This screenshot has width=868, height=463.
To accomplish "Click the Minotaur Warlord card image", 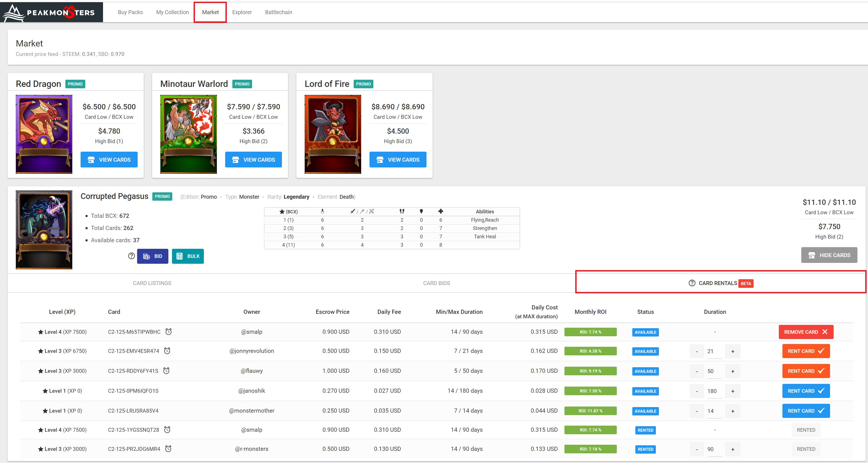I will [x=188, y=134].
